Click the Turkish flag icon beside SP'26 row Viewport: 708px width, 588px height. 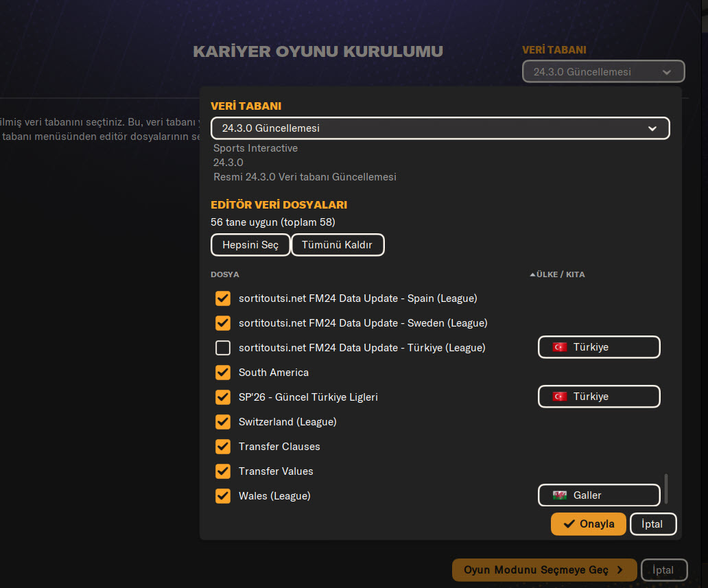click(560, 397)
